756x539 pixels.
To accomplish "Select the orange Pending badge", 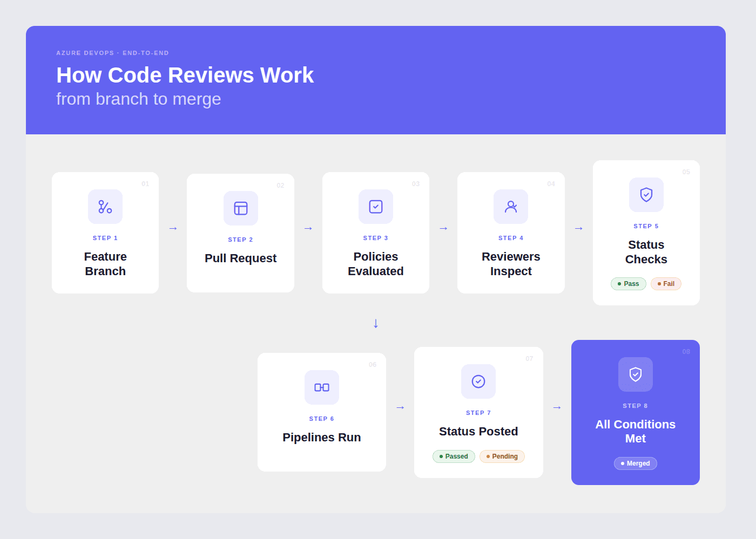I will pos(502,456).
